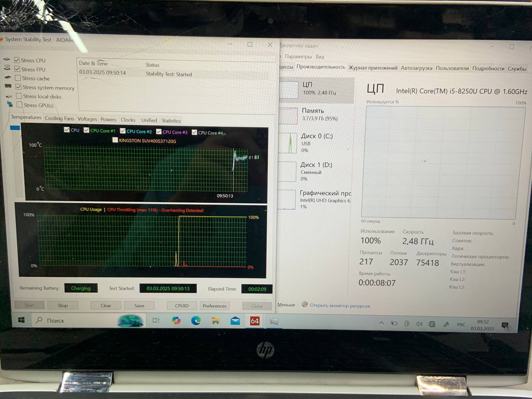Open the Mail app from the taskbar
The width and height of the screenshot is (532, 399).
pyautogui.click(x=235, y=321)
